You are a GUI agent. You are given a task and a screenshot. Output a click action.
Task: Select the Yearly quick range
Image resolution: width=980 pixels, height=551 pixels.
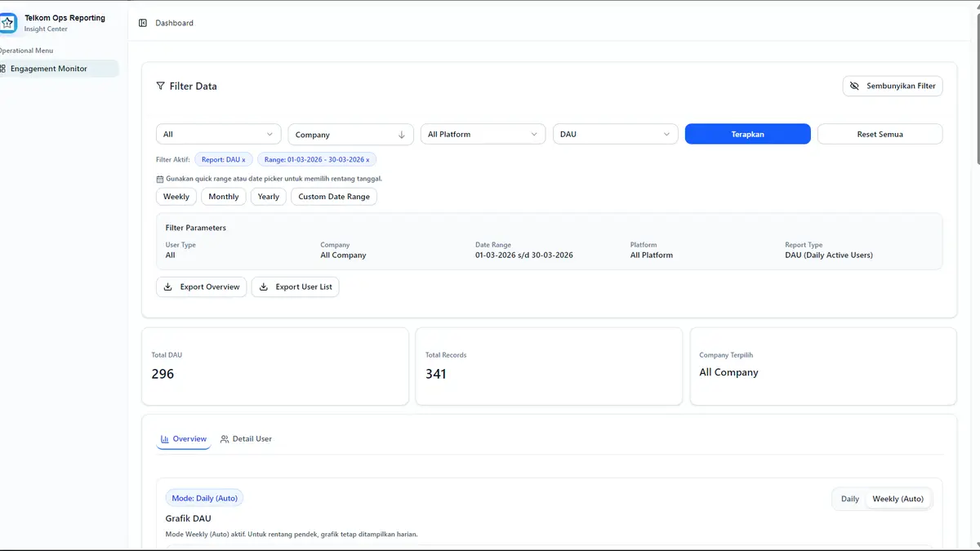tap(269, 197)
